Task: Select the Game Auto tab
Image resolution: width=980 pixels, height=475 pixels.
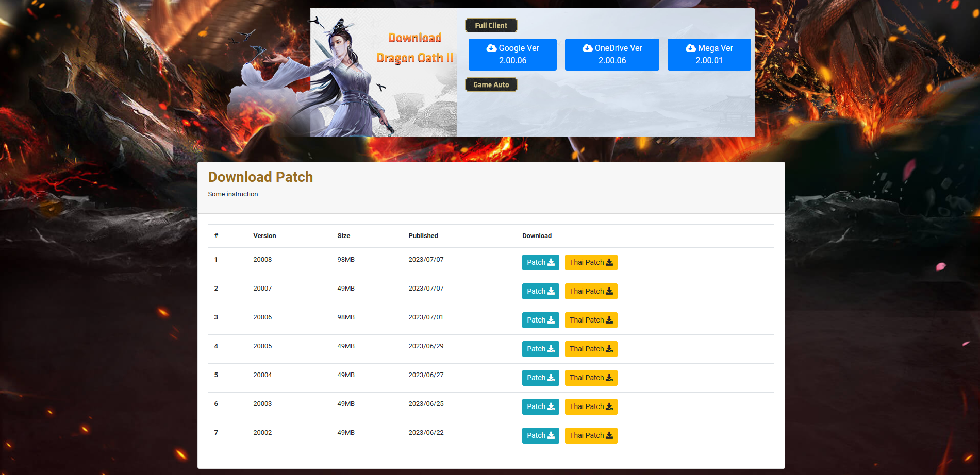Action: (491, 84)
